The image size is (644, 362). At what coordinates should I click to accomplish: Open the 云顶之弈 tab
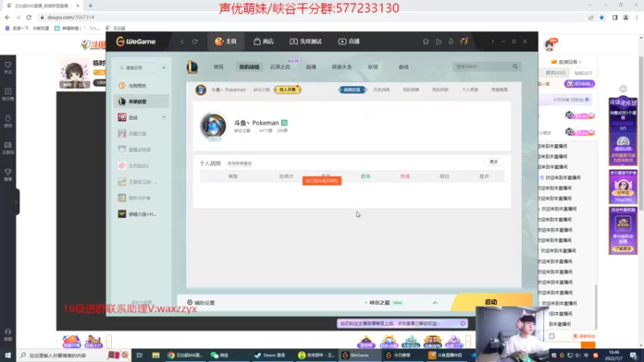pos(280,67)
